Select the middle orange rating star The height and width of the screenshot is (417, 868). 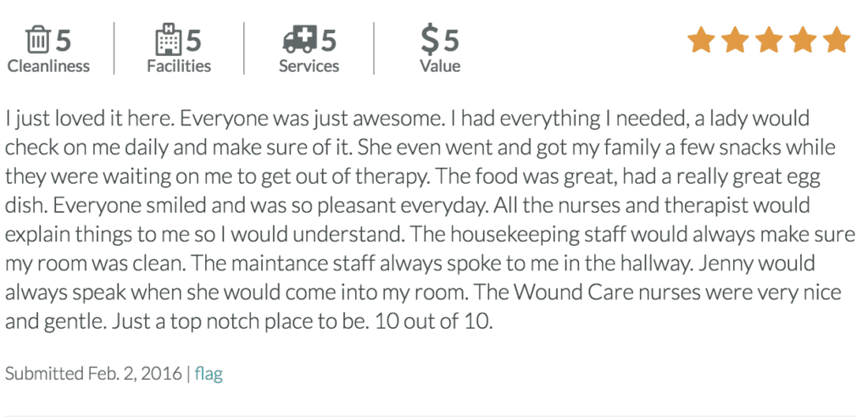768,40
